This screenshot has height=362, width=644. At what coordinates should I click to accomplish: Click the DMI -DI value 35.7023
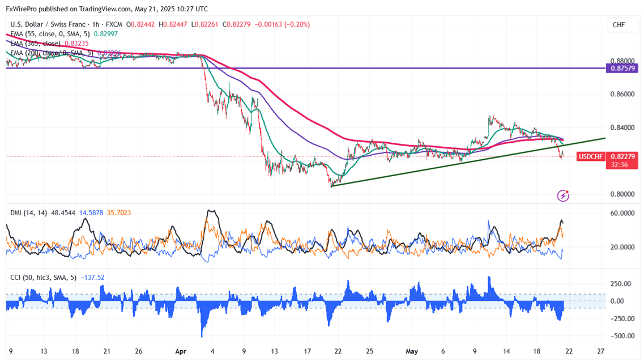coord(119,213)
